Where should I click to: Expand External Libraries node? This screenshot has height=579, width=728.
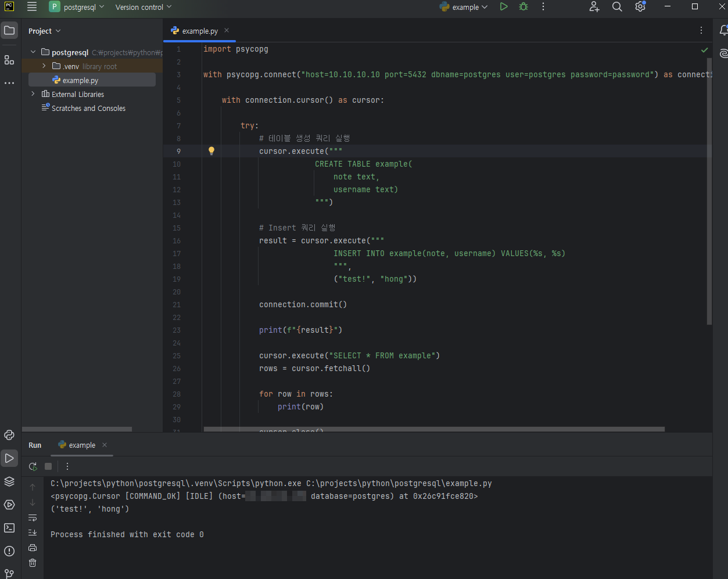pyautogui.click(x=33, y=94)
